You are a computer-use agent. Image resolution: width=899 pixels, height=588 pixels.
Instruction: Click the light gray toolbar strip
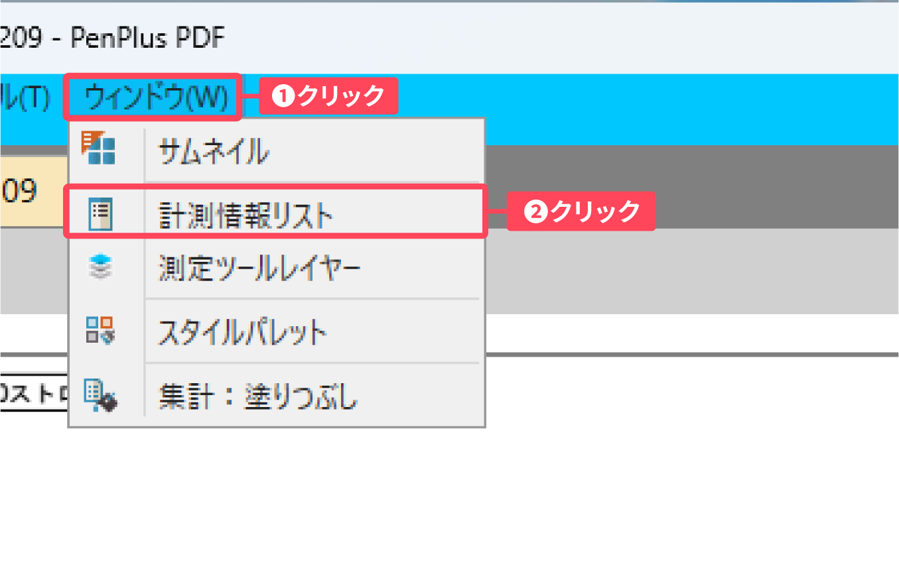(697, 272)
